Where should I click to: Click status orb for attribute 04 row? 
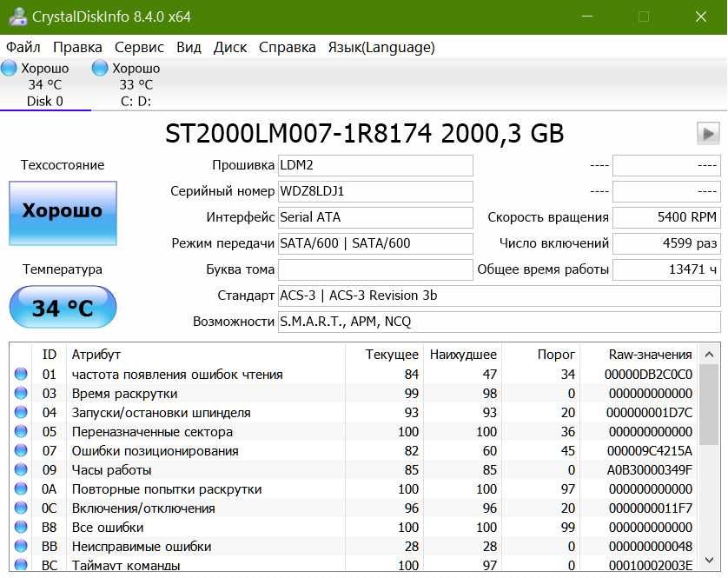point(21,412)
